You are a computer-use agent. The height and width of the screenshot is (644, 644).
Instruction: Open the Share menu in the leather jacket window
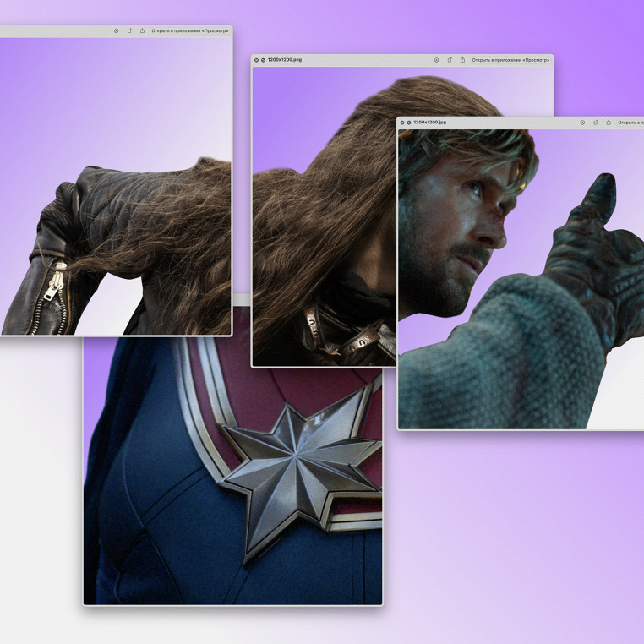pyautogui.click(x=142, y=30)
